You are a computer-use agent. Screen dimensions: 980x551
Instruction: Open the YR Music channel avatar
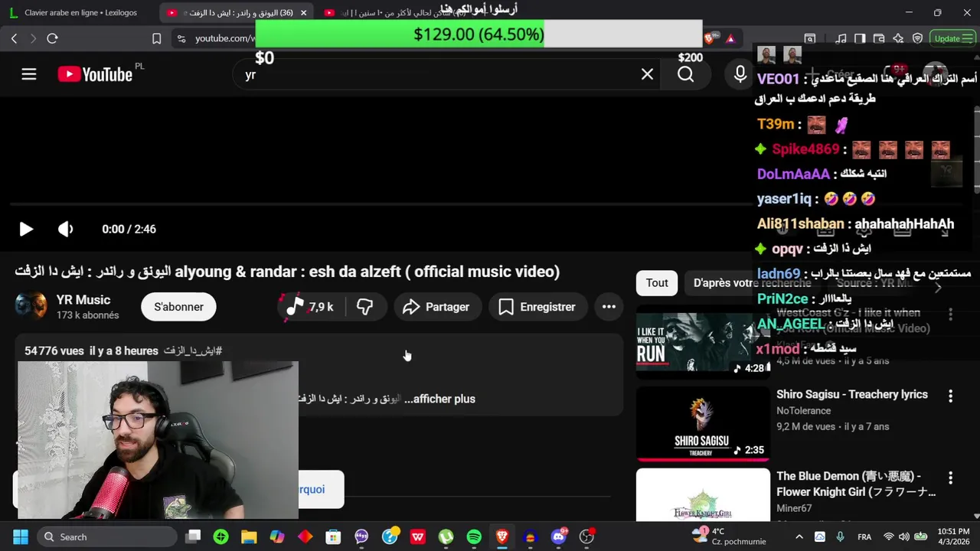[30, 307]
